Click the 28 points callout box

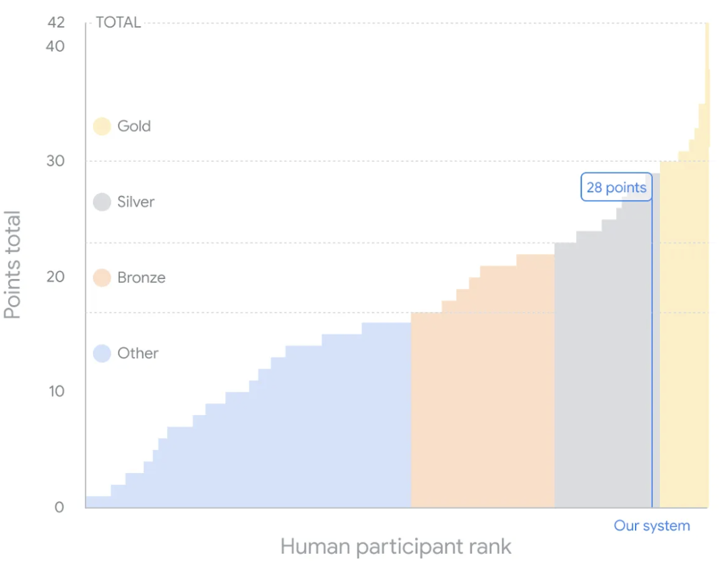click(x=616, y=187)
